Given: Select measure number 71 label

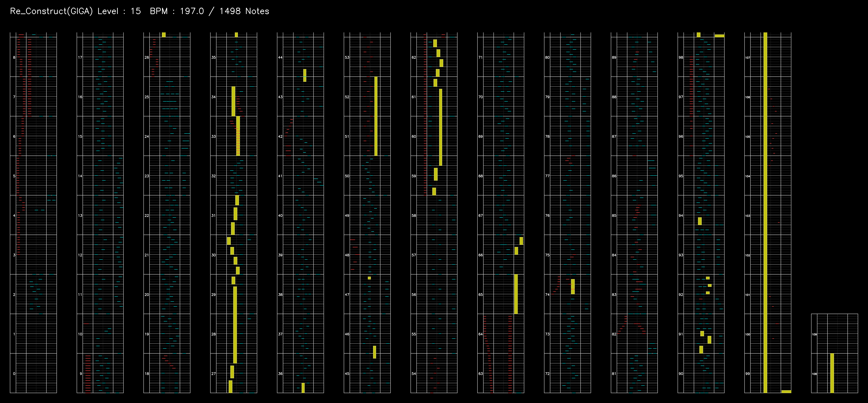Looking at the screenshot, I should coord(481,57).
